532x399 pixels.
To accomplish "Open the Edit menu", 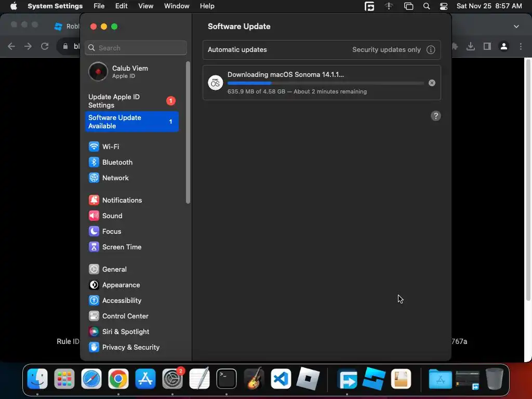I will pos(121,6).
